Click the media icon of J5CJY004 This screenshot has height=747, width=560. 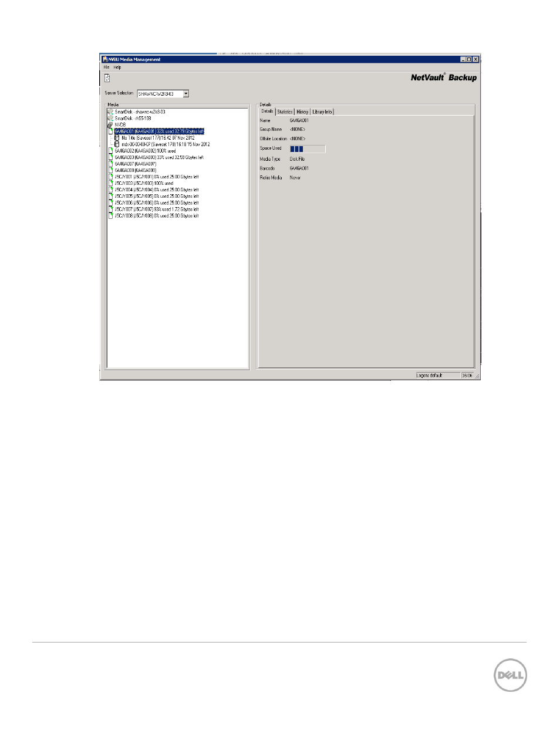[111, 190]
